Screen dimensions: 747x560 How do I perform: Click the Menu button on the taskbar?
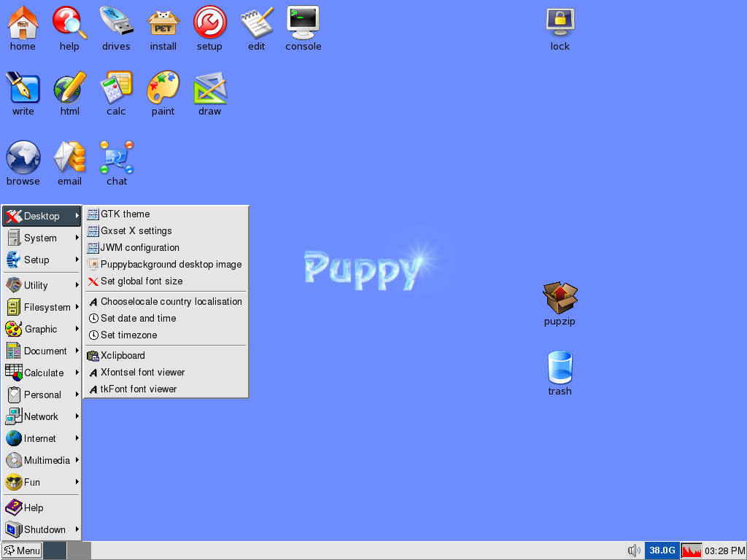[22, 551]
